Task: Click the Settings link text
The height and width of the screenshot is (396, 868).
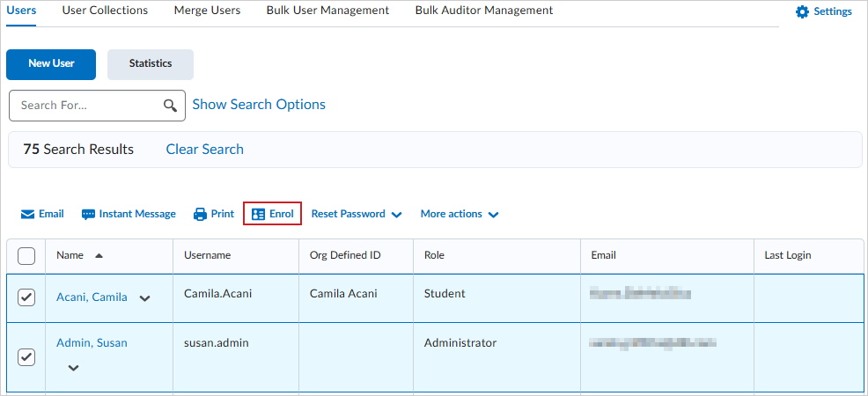Action: (x=833, y=11)
